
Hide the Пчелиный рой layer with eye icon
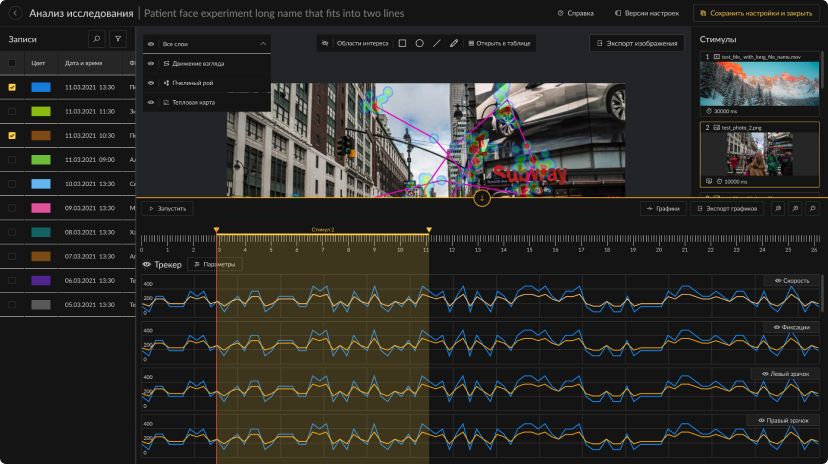[x=151, y=83]
